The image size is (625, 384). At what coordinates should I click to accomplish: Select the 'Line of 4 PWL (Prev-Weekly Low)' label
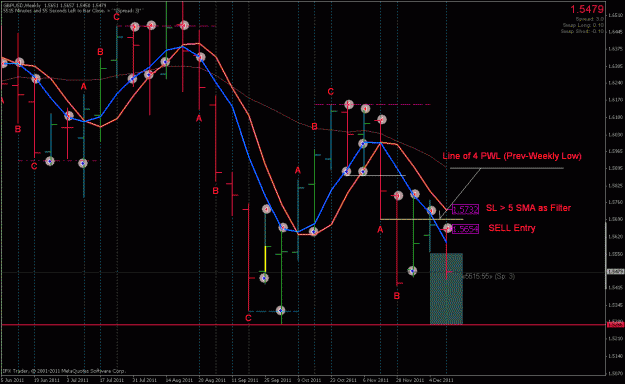pos(512,156)
